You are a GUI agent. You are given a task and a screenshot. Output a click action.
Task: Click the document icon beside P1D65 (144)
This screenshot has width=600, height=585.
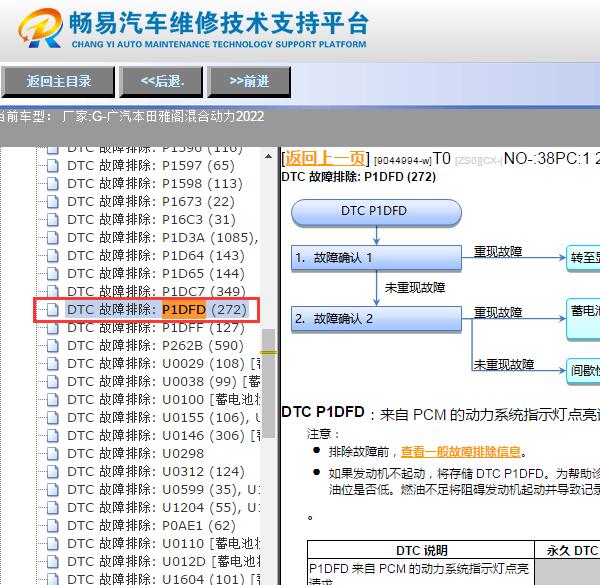click(x=52, y=274)
